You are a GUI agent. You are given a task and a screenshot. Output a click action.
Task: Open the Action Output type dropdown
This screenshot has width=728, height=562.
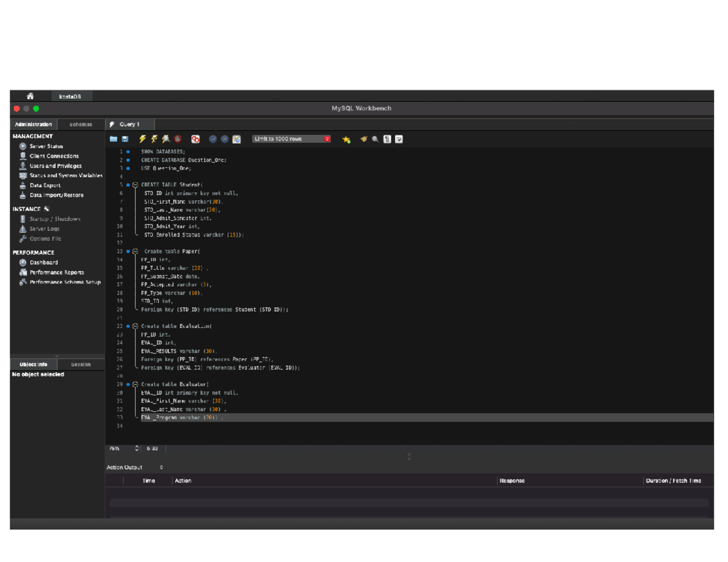pos(161,467)
